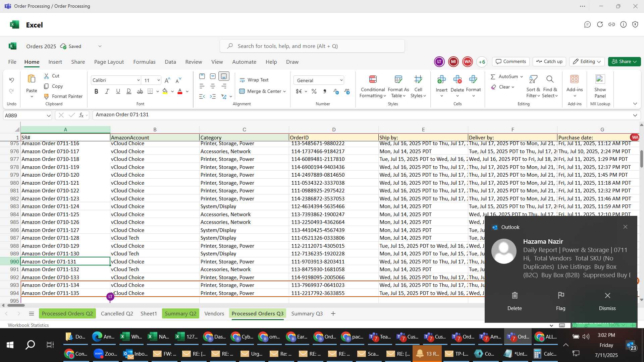This screenshot has height=362, width=644.
Task: Decrease decimal places icon
Action: [347, 91]
